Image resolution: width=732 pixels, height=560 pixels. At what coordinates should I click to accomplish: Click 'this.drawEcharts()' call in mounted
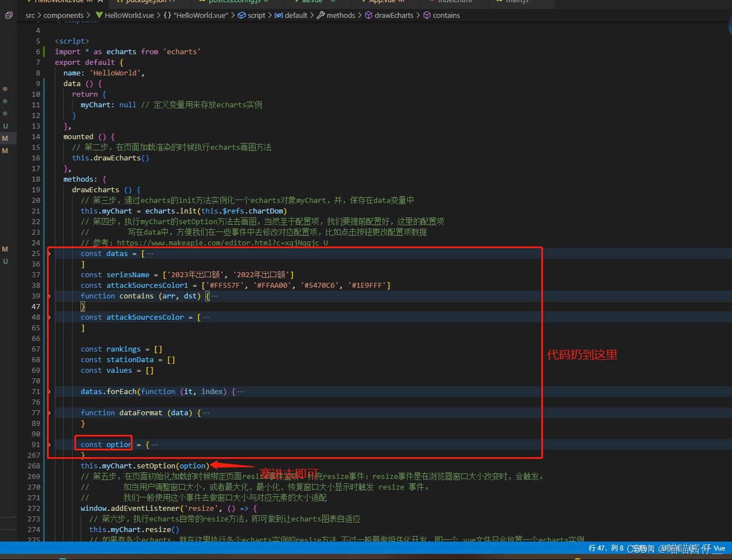point(111,158)
